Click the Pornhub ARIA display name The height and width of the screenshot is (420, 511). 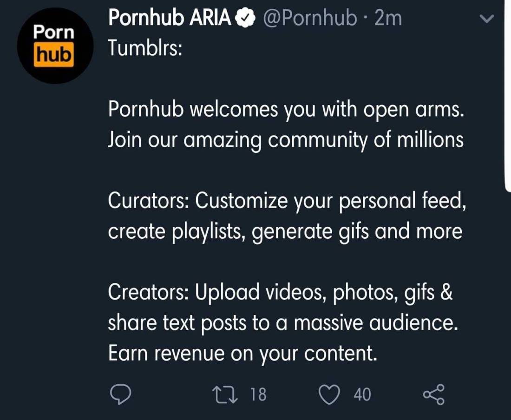click(170, 19)
